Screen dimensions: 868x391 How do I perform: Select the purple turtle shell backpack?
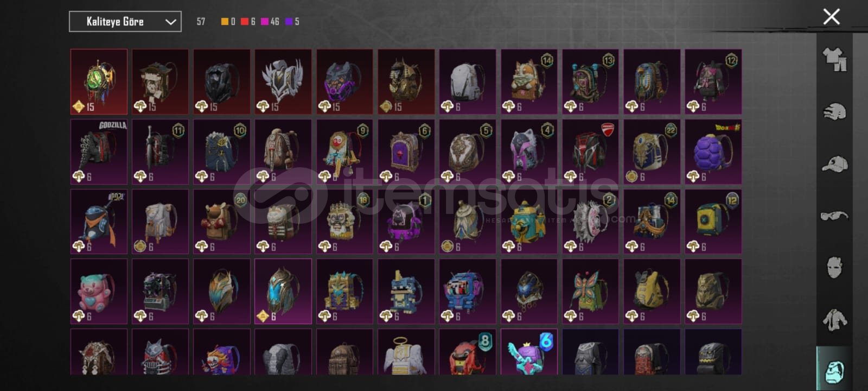tap(713, 152)
